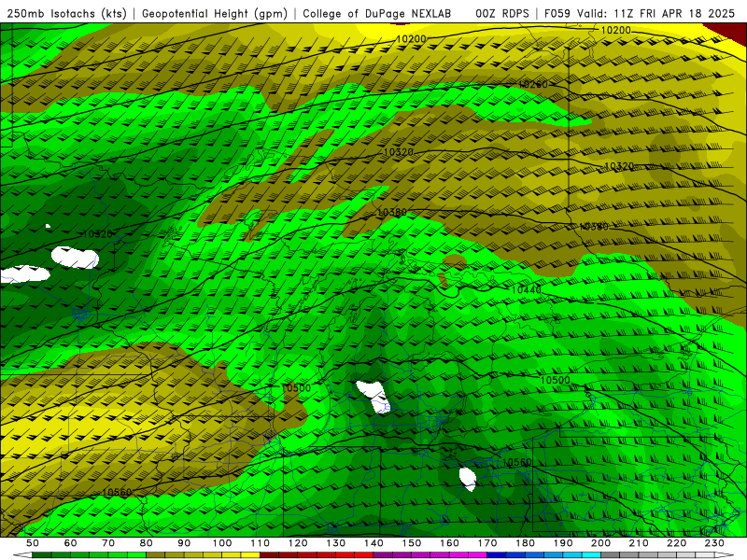
Task: Click the 100 label on the color scale
Action: (222, 543)
